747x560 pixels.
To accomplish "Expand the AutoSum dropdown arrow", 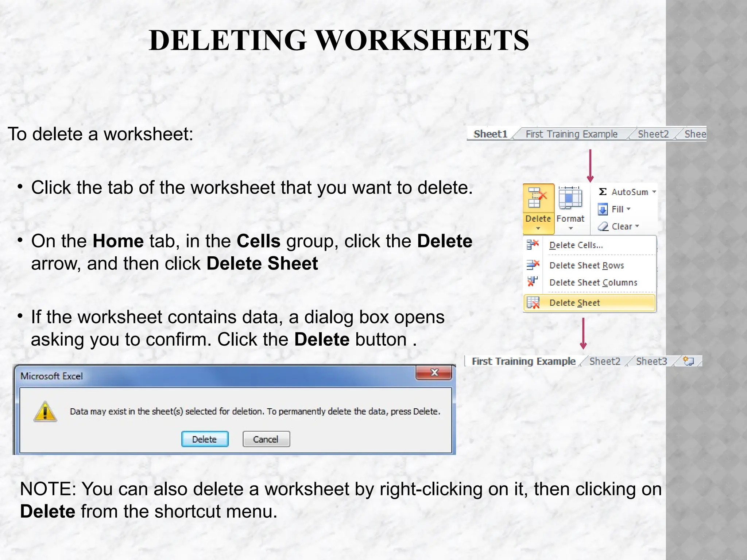I will pyautogui.click(x=654, y=192).
